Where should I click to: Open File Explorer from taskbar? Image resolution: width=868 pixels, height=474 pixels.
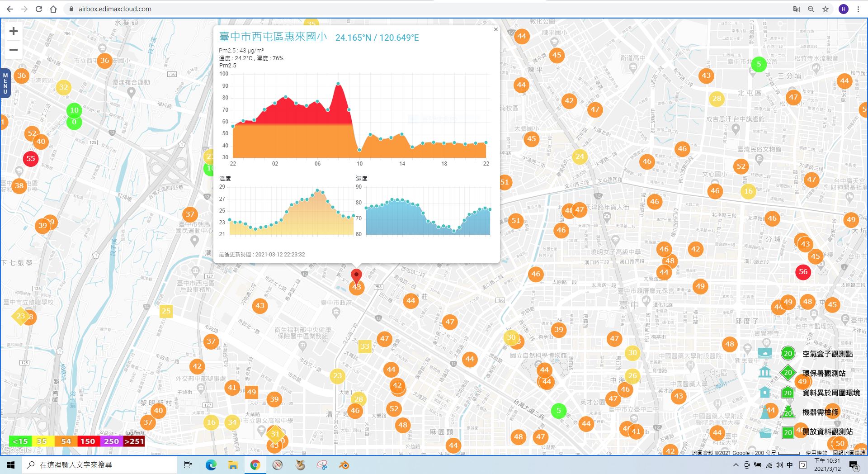(x=233, y=465)
